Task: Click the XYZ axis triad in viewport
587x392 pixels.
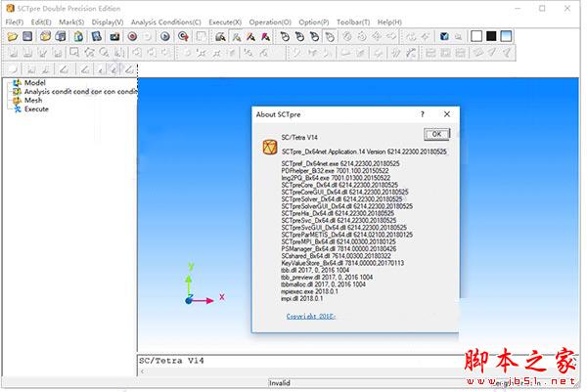Action: coord(204,285)
